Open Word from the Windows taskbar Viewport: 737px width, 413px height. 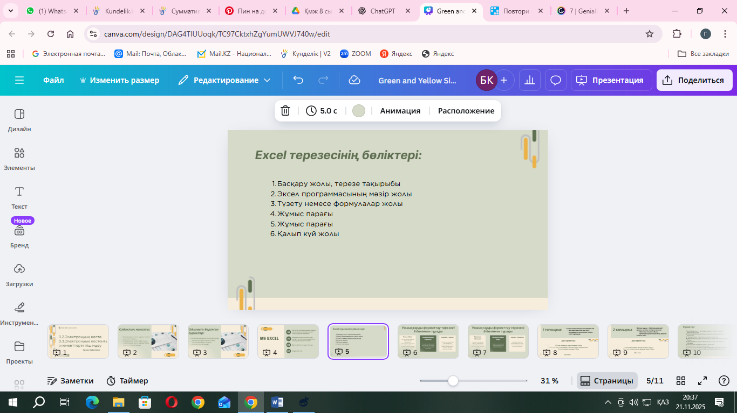pyautogui.click(x=277, y=402)
